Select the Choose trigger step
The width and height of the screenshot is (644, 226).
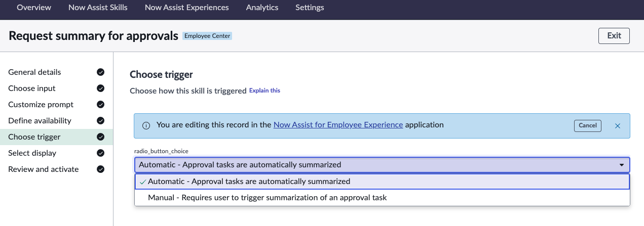56,137
